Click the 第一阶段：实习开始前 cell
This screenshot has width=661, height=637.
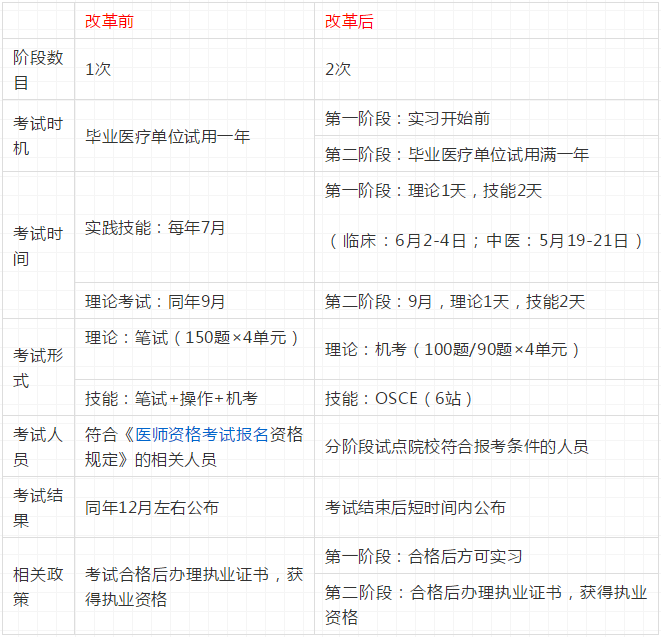tap(407, 118)
